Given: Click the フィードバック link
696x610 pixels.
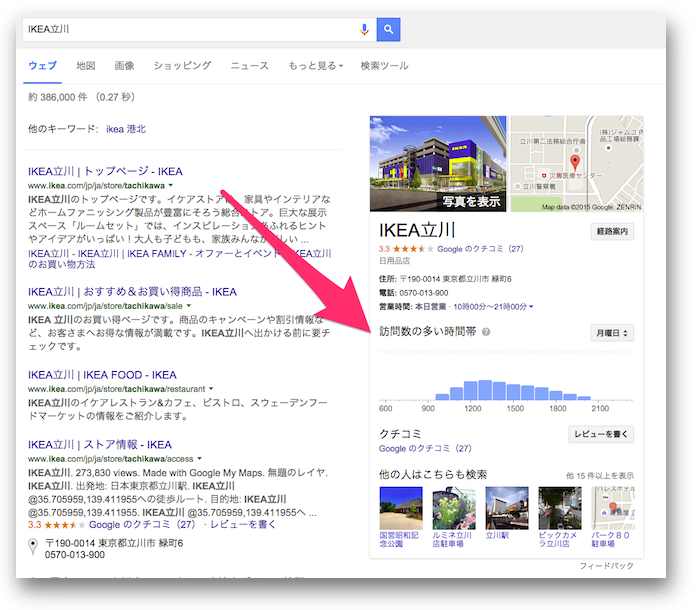Looking at the screenshot, I should tap(606, 566).
